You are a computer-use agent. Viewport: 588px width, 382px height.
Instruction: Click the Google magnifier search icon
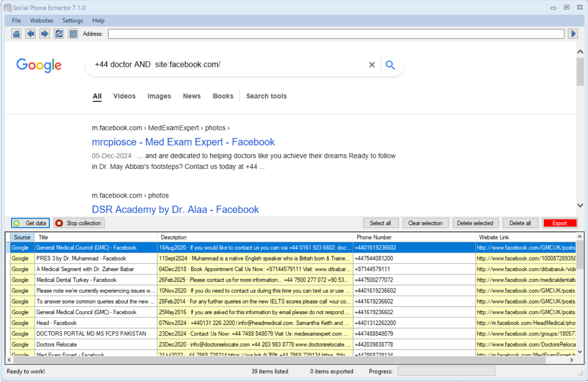click(390, 65)
